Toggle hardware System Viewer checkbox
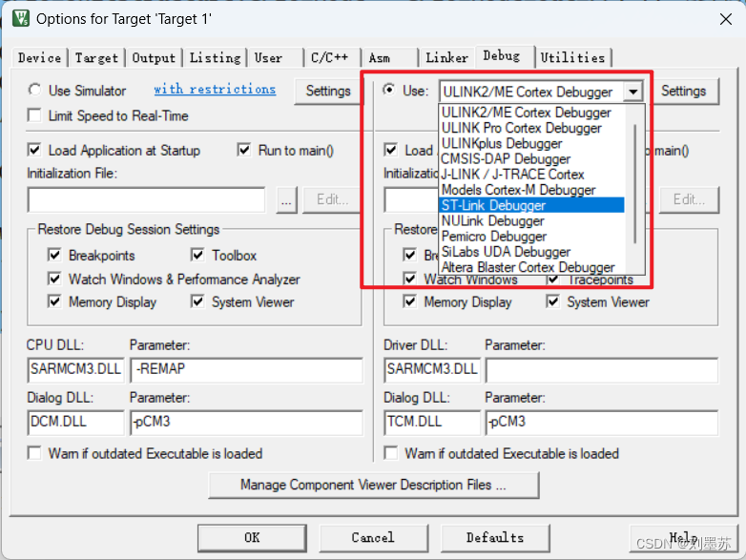 pyautogui.click(x=552, y=301)
